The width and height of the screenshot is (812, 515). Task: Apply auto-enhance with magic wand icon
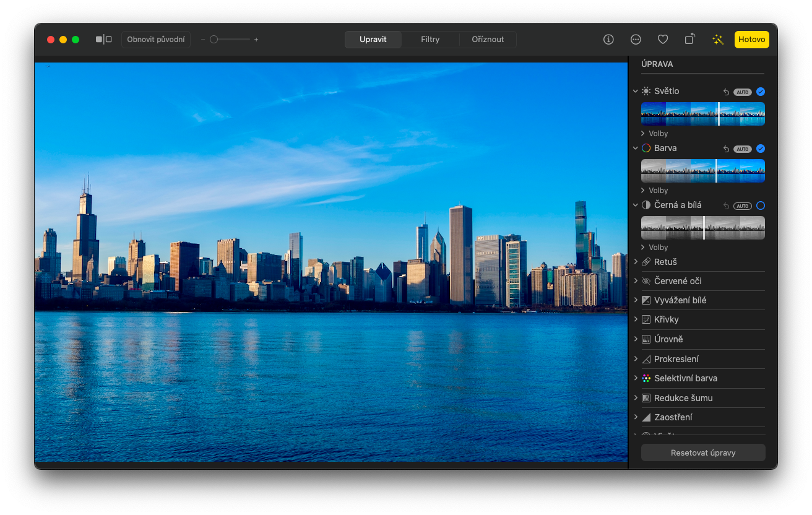[x=717, y=40]
